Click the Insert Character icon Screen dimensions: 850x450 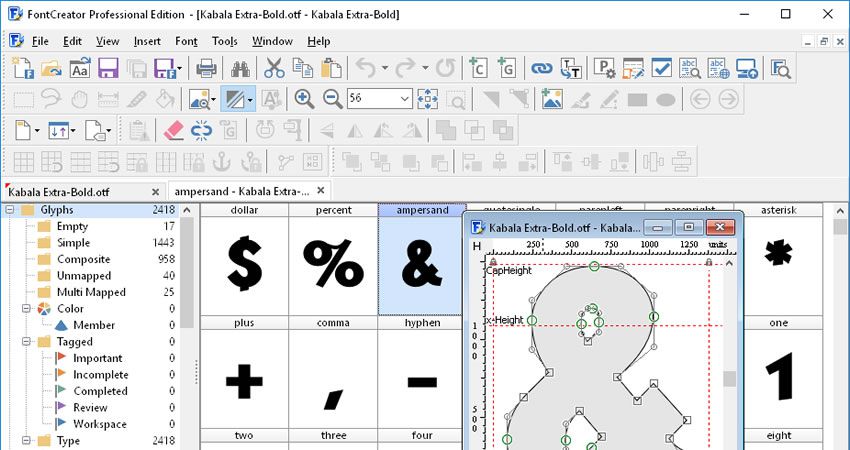pos(478,68)
